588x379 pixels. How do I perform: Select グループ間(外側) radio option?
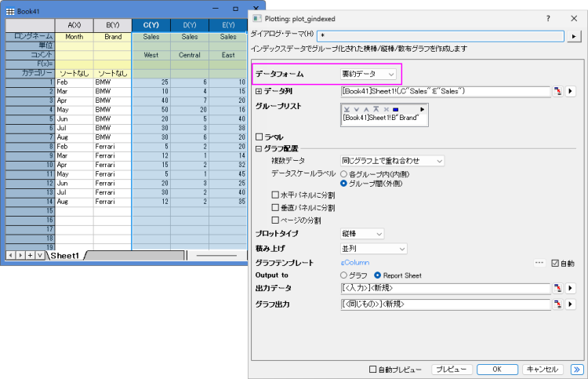[343, 184]
